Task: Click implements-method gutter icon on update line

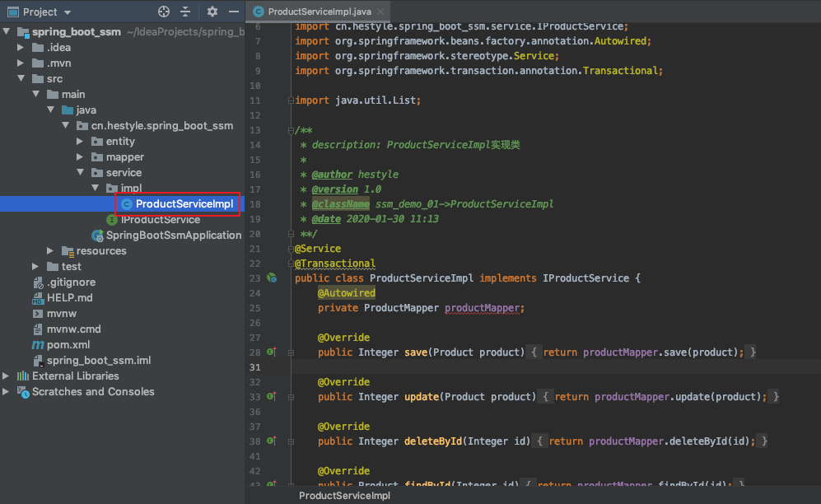Action: pos(271,396)
